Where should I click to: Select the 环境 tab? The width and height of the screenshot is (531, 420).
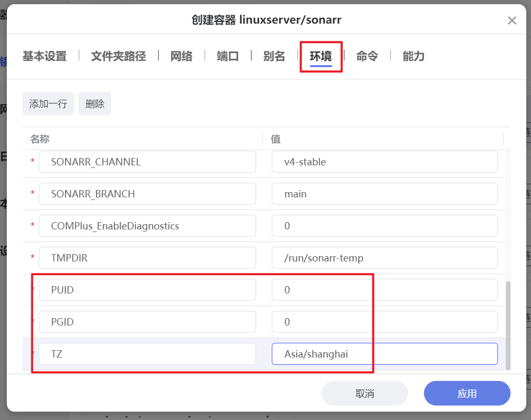point(321,56)
